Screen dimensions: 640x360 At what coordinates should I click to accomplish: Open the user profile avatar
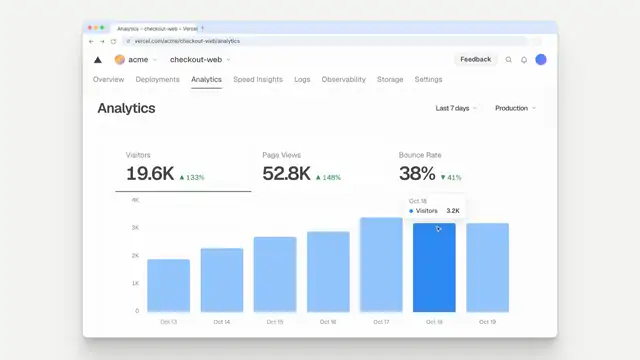point(541,60)
